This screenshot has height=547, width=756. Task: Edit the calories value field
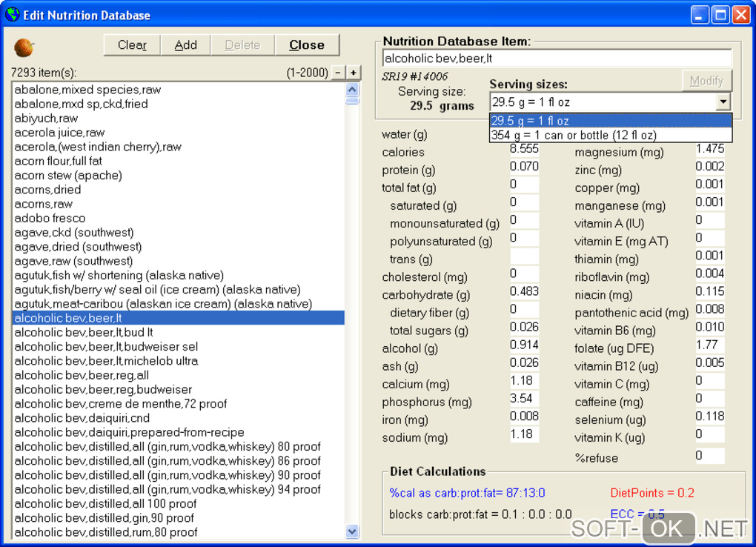click(524, 150)
